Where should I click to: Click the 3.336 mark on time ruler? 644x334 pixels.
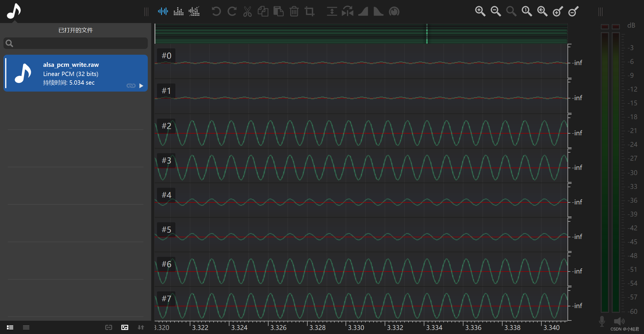(x=473, y=328)
